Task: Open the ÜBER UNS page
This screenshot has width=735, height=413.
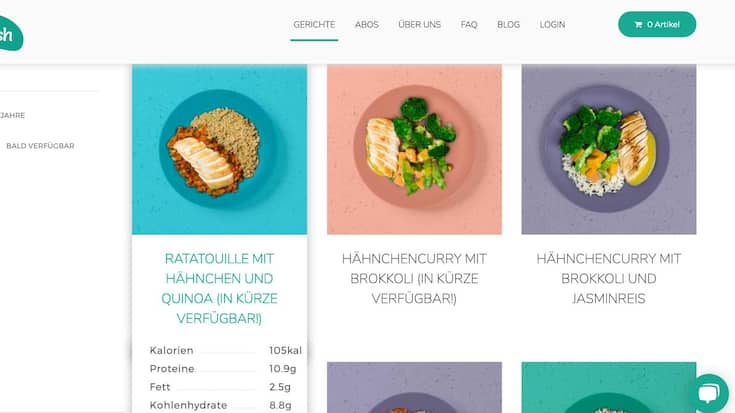Action: [x=420, y=24]
